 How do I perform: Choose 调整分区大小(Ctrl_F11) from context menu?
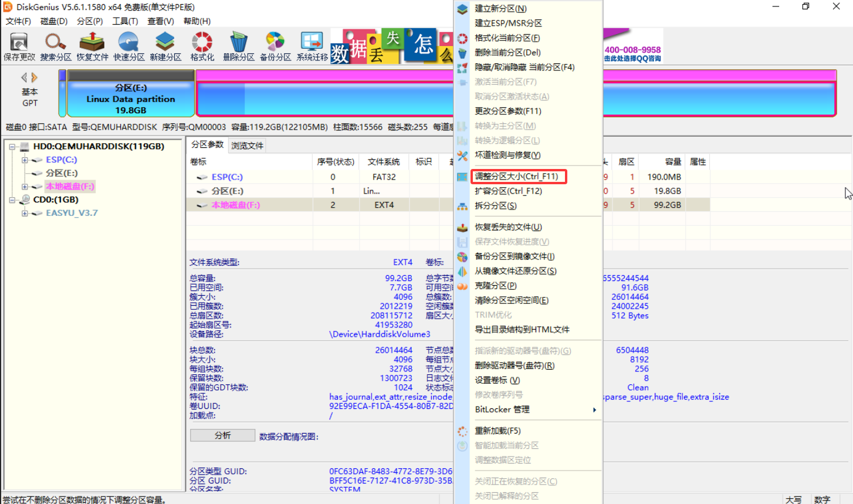click(518, 177)
